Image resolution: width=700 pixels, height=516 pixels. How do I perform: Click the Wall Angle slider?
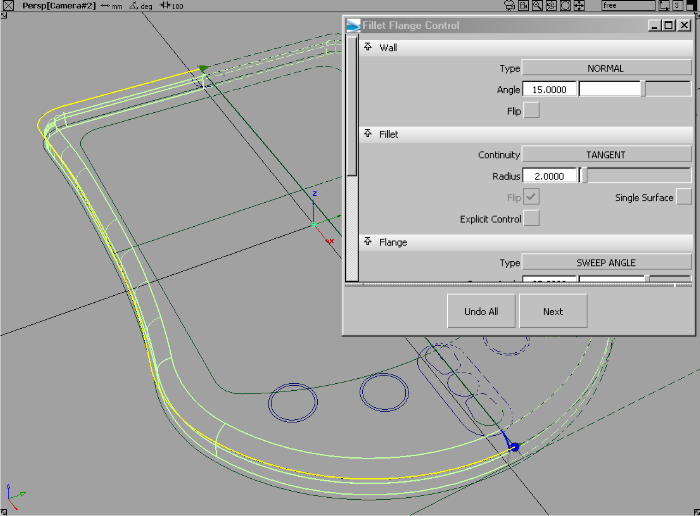tap(635, 89)
